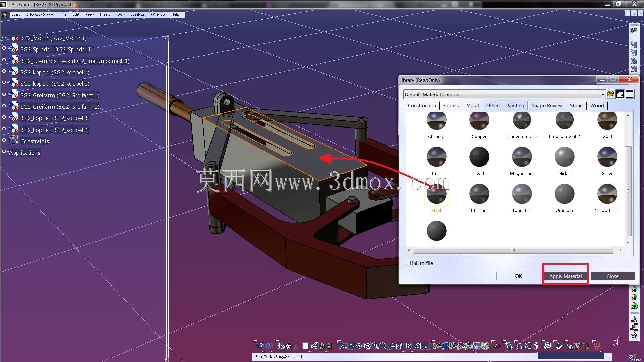This screenshot has height=362, width=644.
Task: Select the Copper material thumbnail
Action: click(479, 120)
